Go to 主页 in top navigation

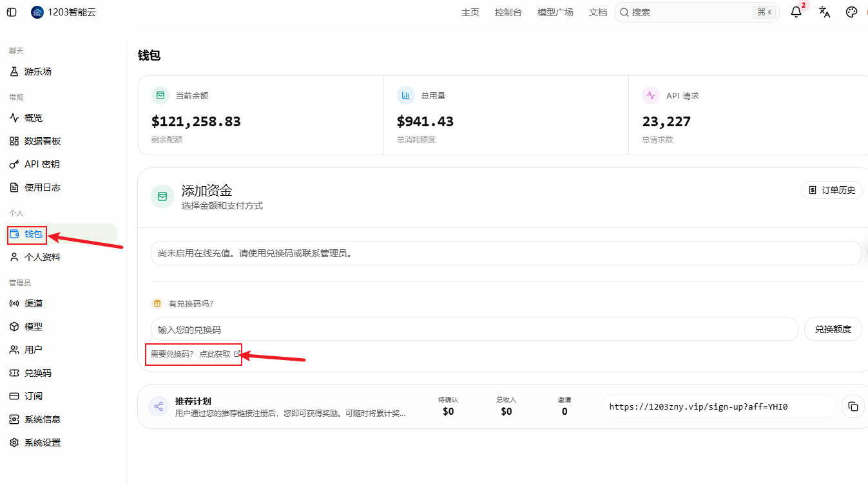coord(470,12)
